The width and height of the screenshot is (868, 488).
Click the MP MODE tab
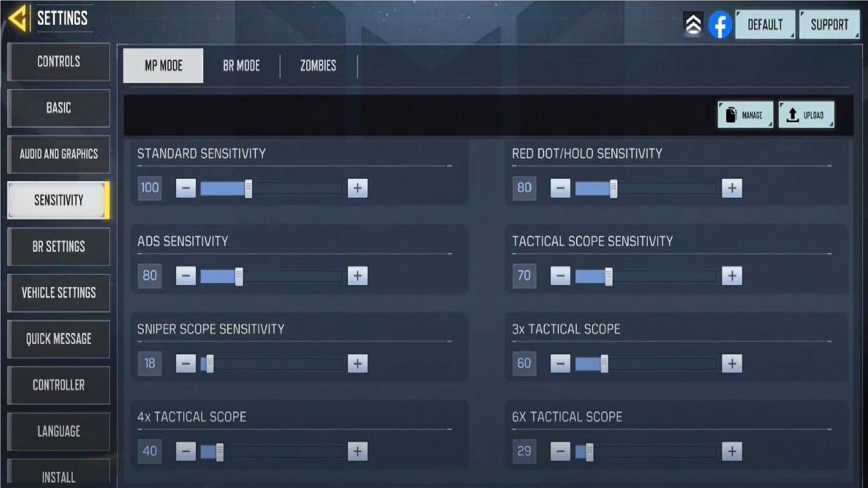pyautogui.click(x=163, y=66)
